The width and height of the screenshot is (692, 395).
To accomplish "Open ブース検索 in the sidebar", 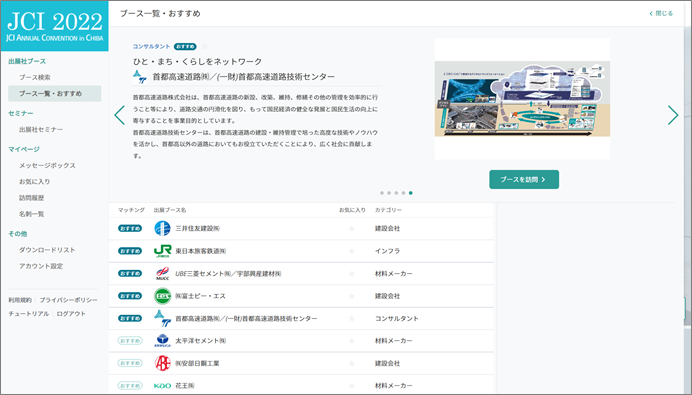I will click(x=35, y=77).
